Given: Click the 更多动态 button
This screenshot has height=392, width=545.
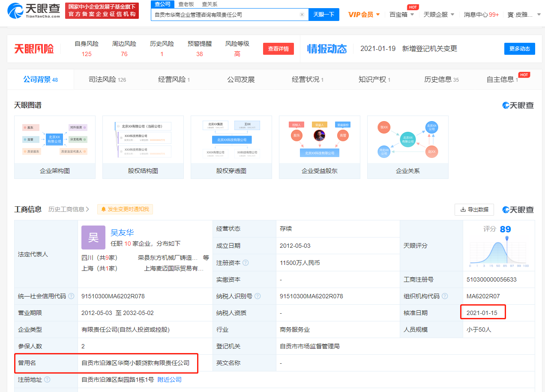Looking at the screenshot, I should pyautogui.click(x=520, y=49).
